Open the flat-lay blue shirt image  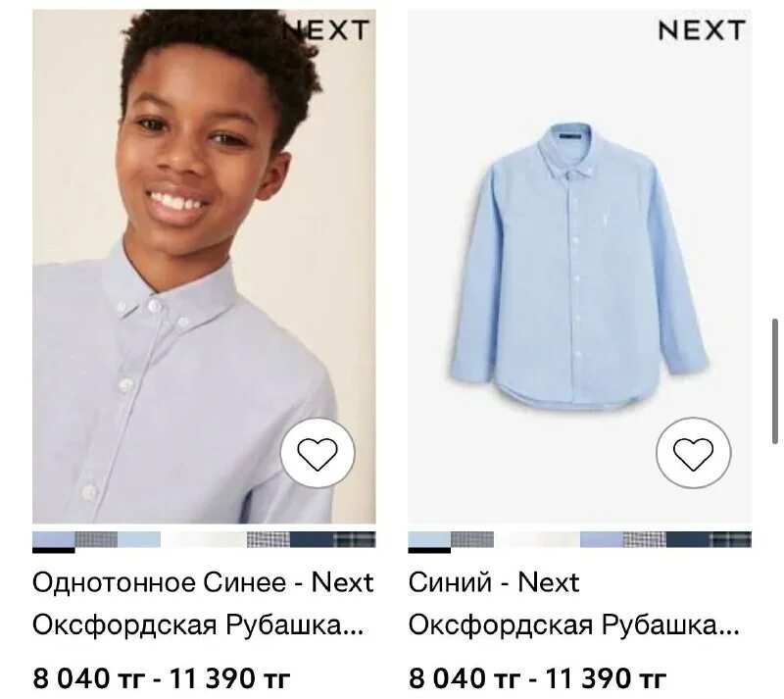pos(579,267)
